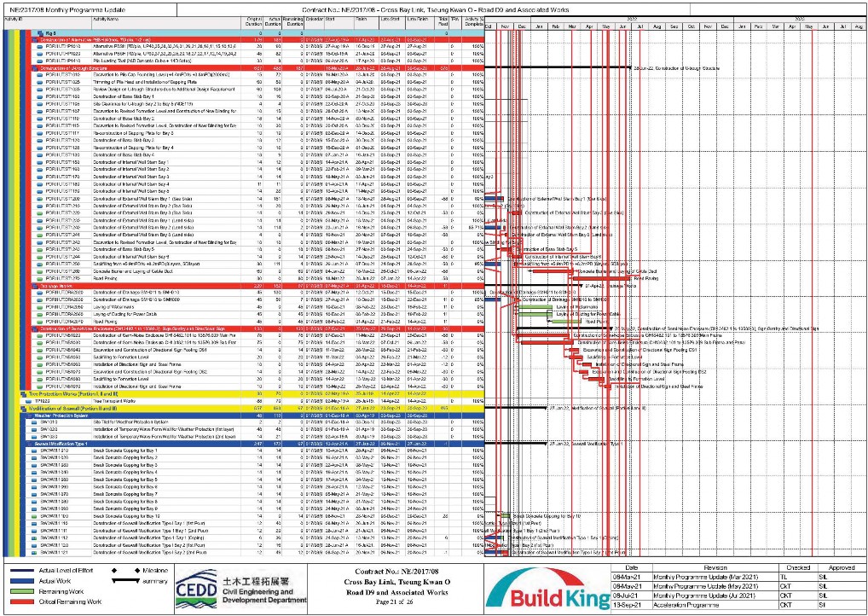Select Seawall Modification Type I Bay 1 (Coping) icon
Screen dimensions: 868x616
(x=32, y=538)
